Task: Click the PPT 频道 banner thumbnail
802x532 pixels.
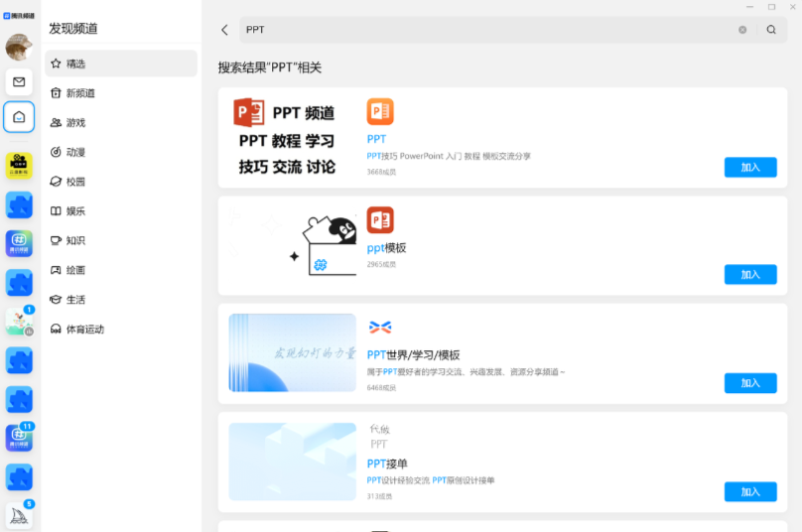Action: pyautogui.click(x=293, y=137)
